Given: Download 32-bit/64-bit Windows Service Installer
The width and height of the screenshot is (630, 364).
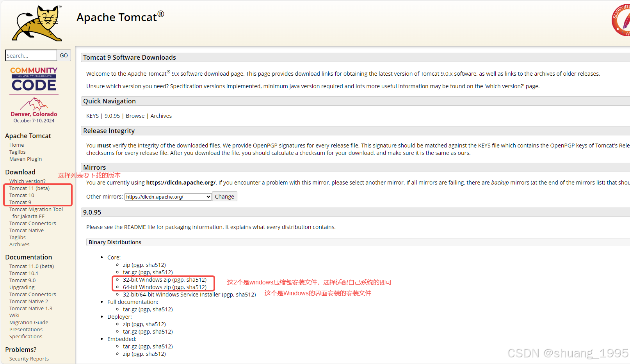Looking at the screenshot, I should [x=172, y=295].
